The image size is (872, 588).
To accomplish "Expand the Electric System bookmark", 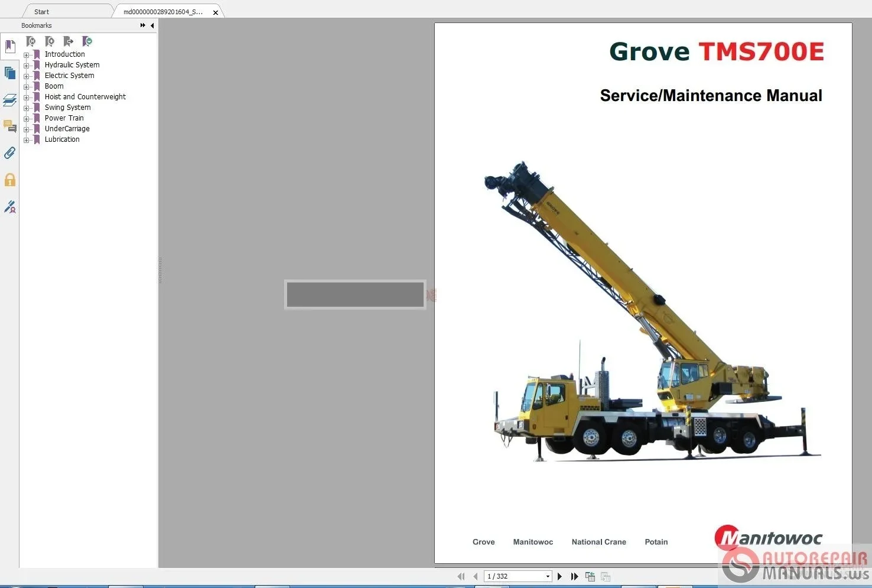I will pos(26,76).
